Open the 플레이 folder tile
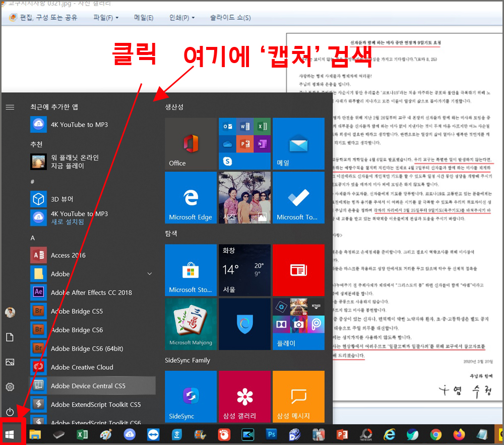 pyautogui.click(x=298, y=324)
